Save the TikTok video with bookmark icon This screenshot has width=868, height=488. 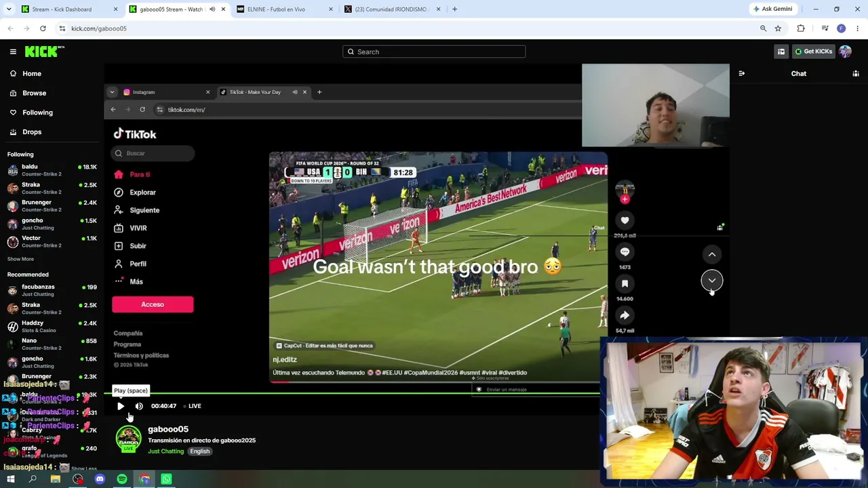pos(625,283)
